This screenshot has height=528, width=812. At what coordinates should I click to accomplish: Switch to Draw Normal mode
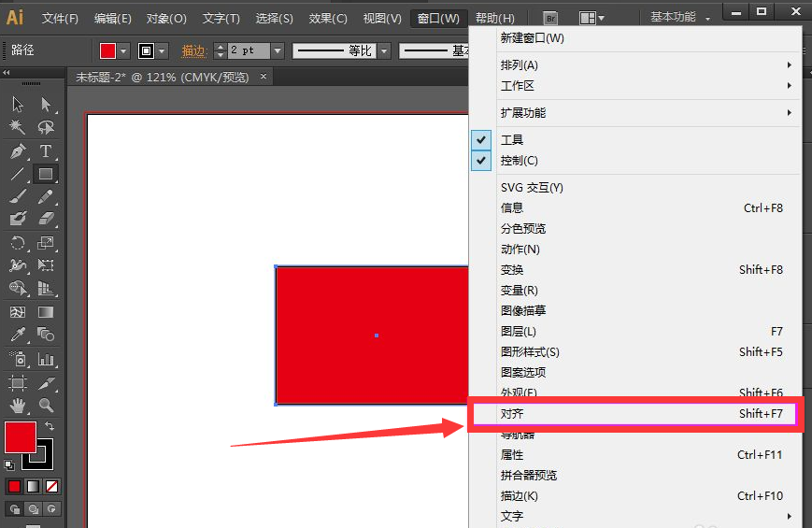point(15,508)
